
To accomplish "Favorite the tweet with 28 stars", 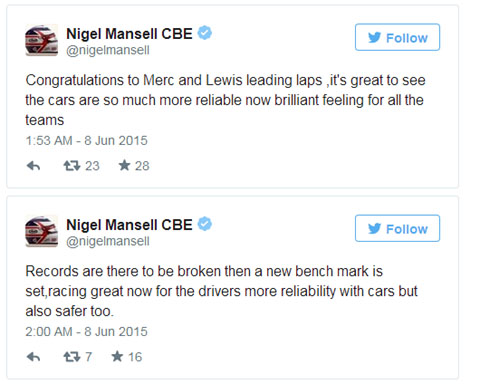I will 124,165.
